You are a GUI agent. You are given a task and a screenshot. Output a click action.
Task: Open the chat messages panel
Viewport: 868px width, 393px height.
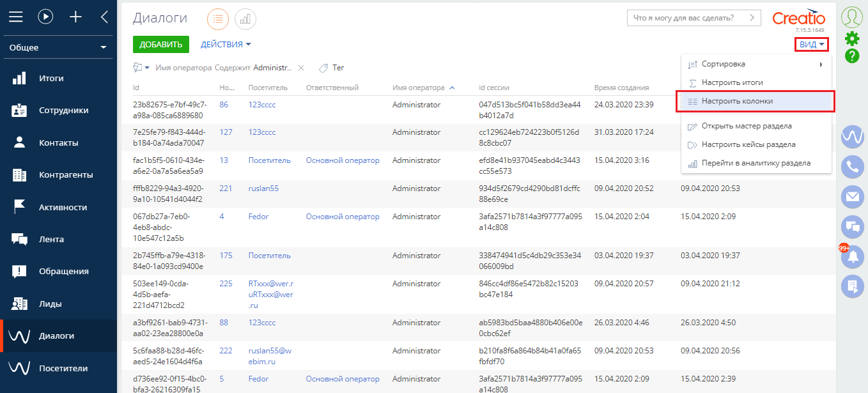pos(852,227)
